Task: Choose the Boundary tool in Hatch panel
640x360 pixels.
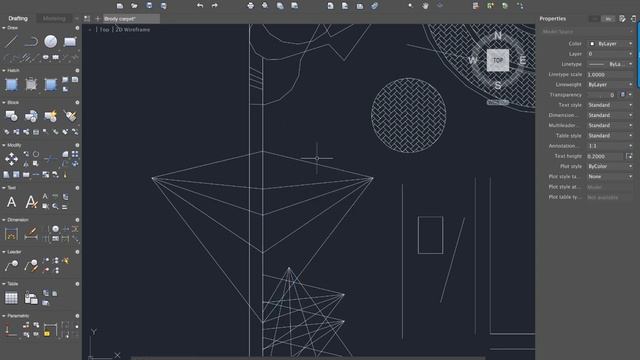Action: [51, 84]
